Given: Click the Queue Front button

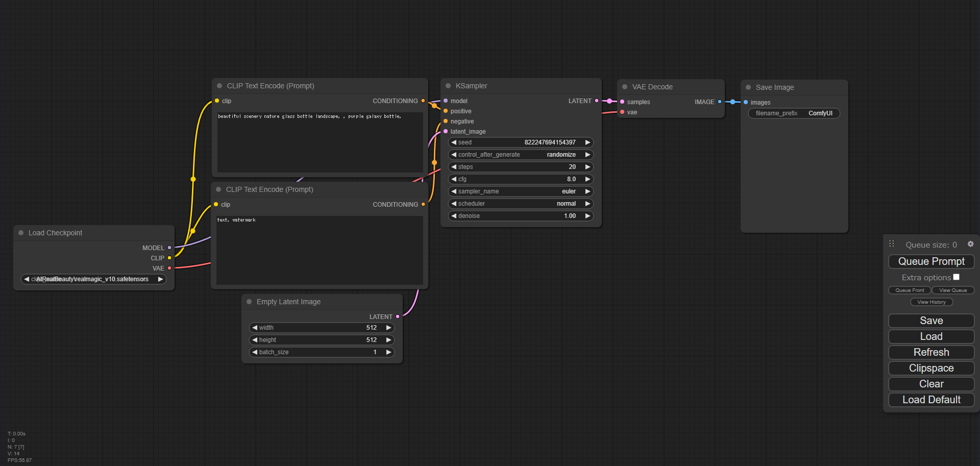Looking at the screenshot, I should coord(910,290).
